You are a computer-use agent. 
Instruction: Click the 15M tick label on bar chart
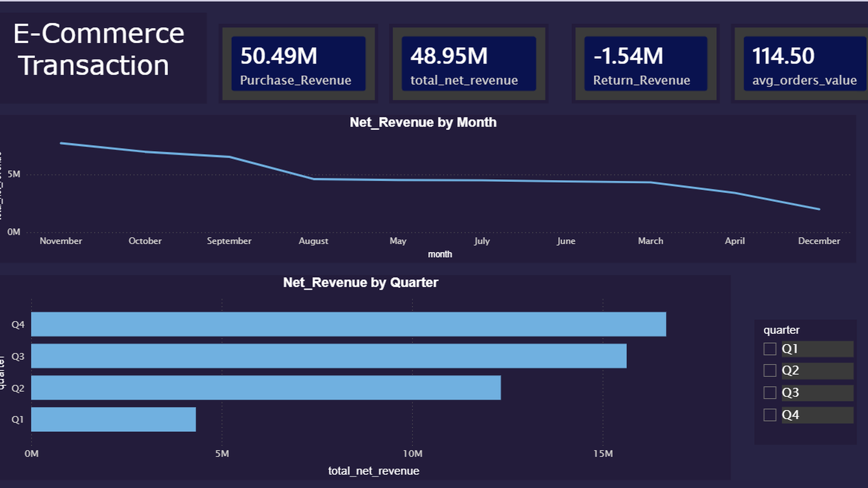pos(603,453)
